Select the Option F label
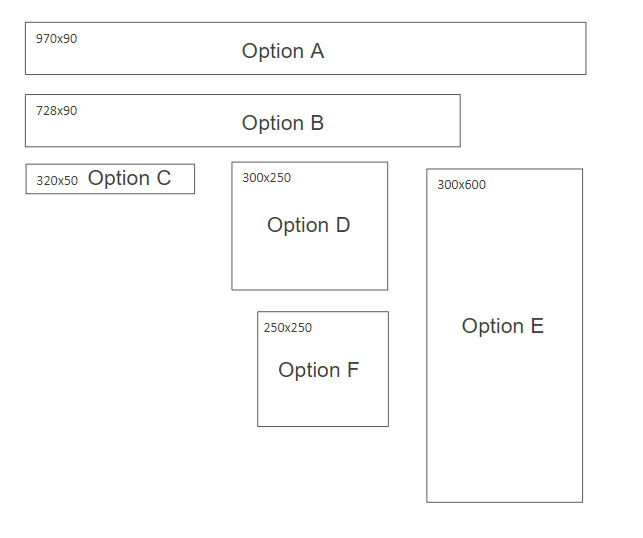 pos(318,370)
